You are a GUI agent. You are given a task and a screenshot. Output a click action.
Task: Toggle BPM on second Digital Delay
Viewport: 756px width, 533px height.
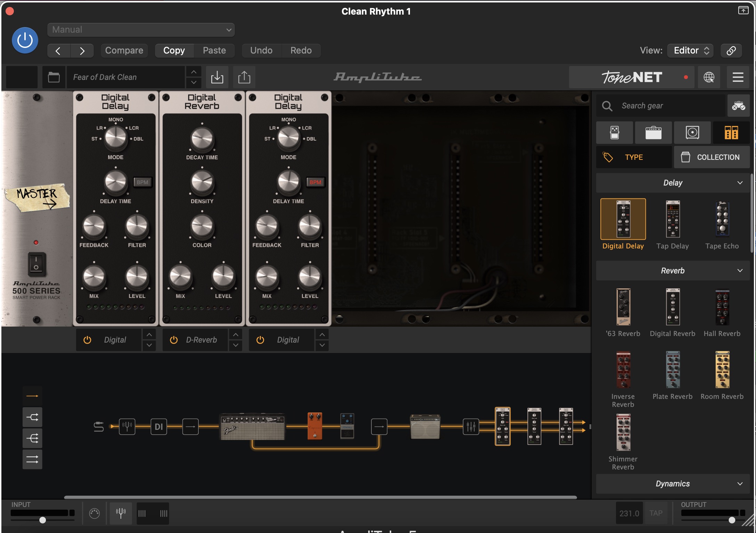pos(315,182)
